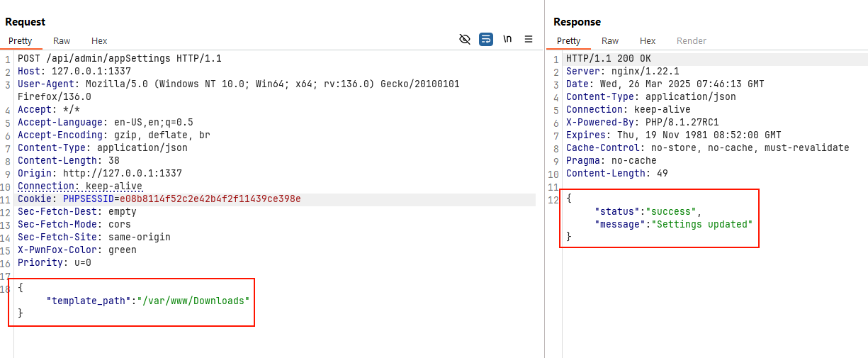This screenshot has width=868, height=358.
Task: Click the Origin header line
Action: tap(100, 174)
